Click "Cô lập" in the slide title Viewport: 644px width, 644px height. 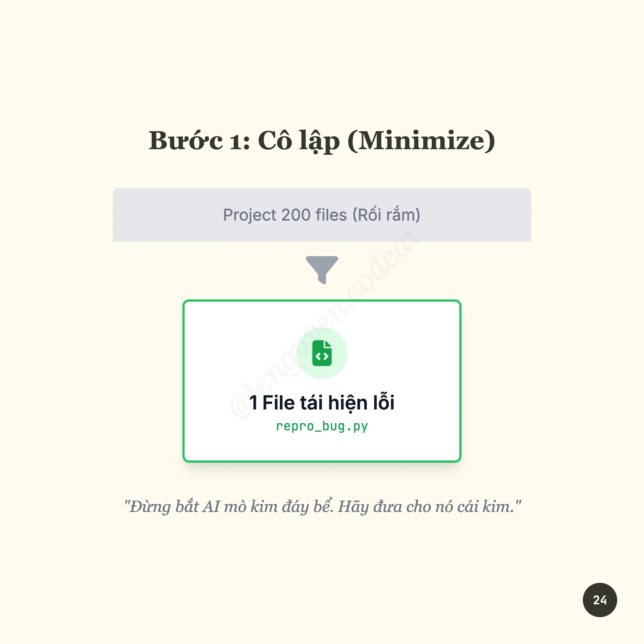pyautogui.click(x=299, y=141)
